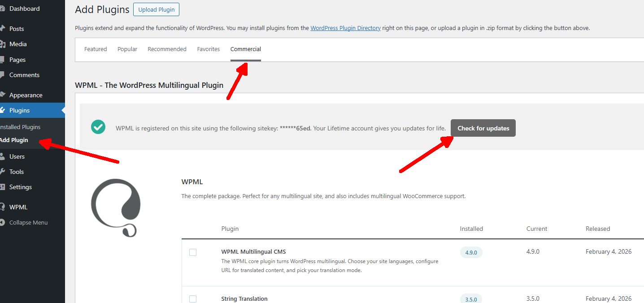
Task: Click the Add Plugins page heading
Action: point(102,9)
